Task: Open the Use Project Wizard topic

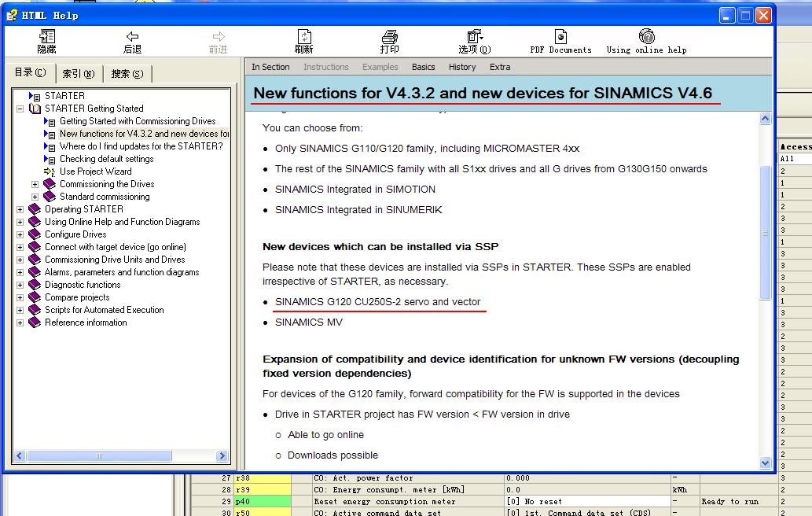Action: [x=95, y=171]
